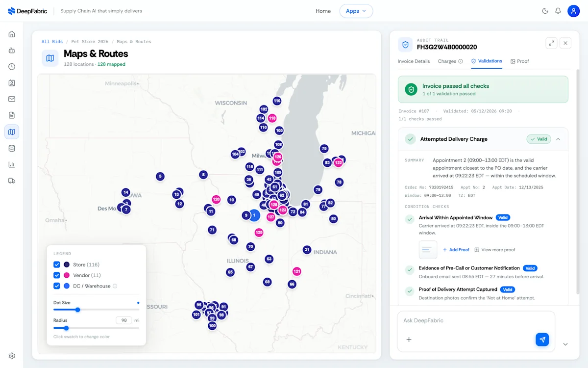588x368 pixels.
Task: Click the blue DC / Warehouse color swatch
Action: coord(67,286)
